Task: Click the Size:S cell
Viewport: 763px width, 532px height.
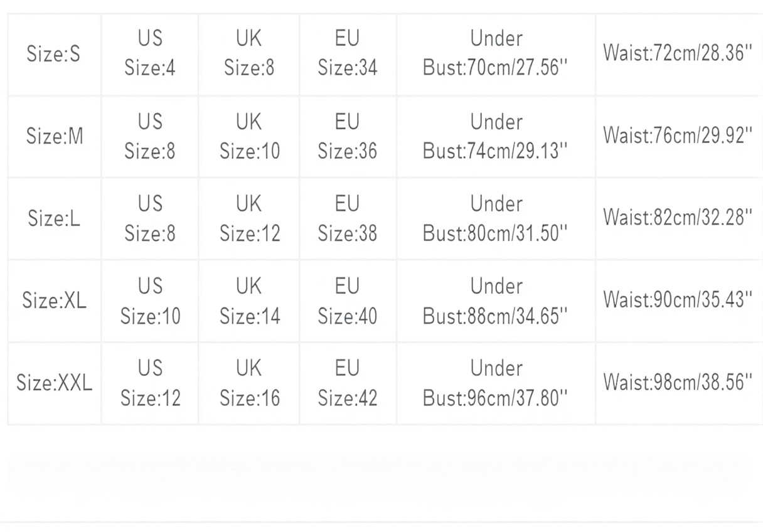Action: [54, 55]
